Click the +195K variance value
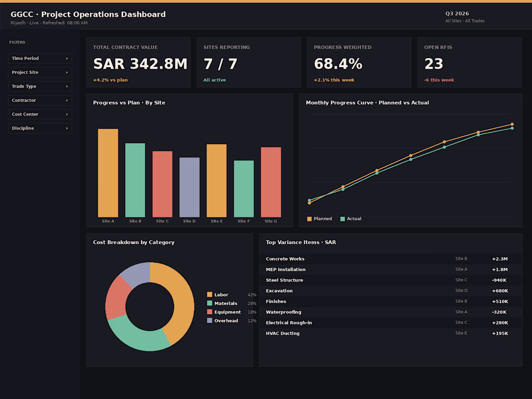532x399 pixels. tap(500, 334)
